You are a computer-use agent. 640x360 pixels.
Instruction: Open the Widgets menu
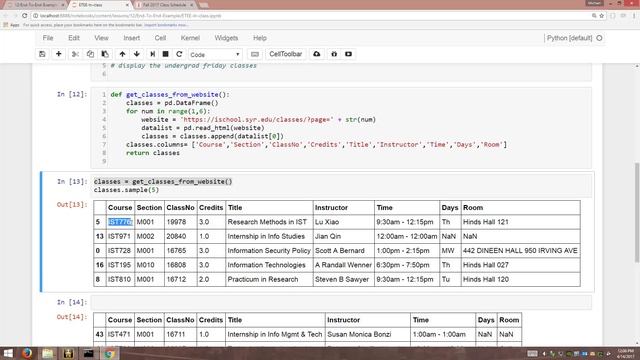[x=226, y=38]
